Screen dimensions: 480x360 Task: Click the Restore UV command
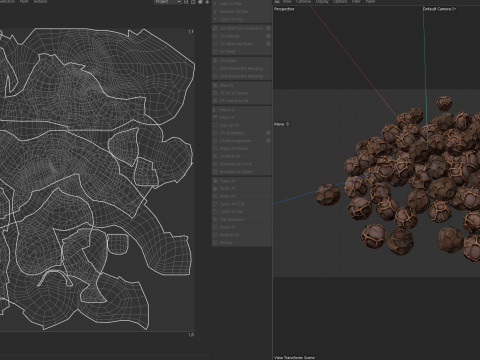click(241, 235)
